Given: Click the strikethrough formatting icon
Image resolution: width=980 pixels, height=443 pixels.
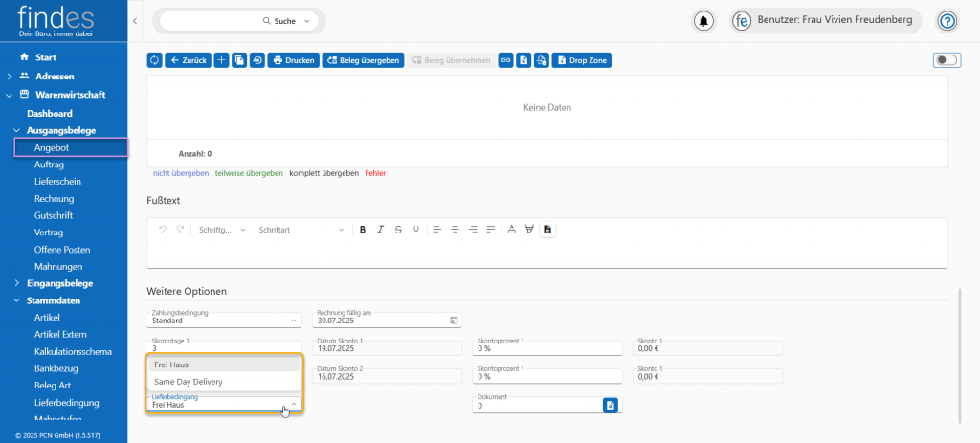Looking at the screenshot, I should coord(398,230).
